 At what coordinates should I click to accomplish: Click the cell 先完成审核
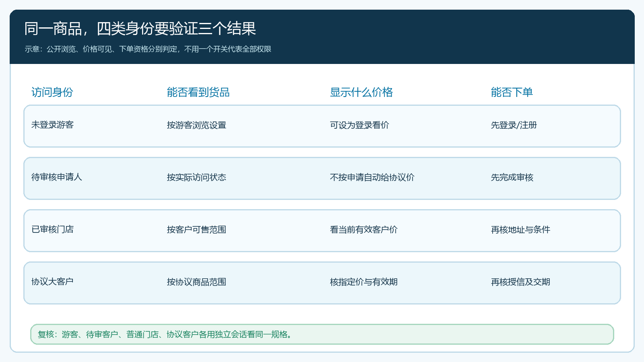pyautogui.click(x=512, y=177)
